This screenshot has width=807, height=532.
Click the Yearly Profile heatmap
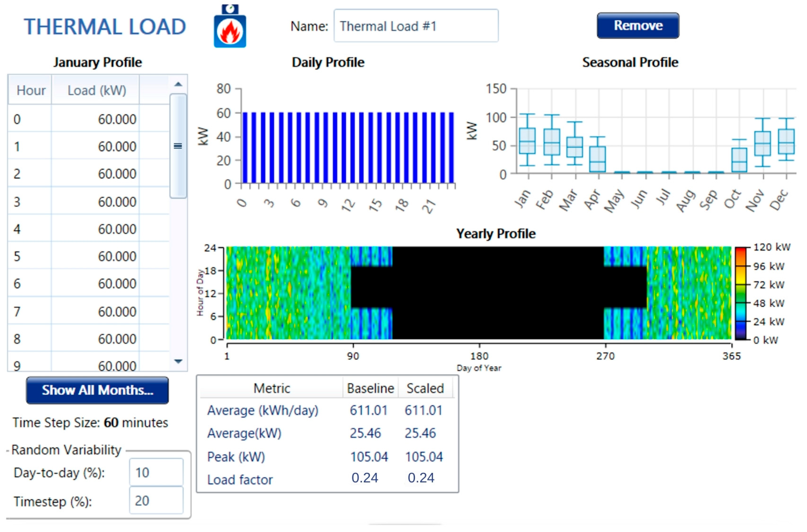[x=478, y=293]
